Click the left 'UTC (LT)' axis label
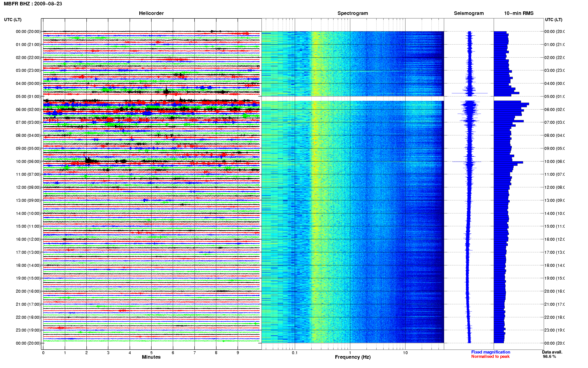588x368 pixels. (13, 19)
